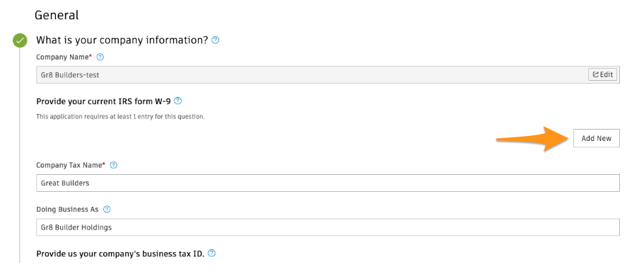Select the Gr8 Builder Holdings input field
This screenshot has width=644, height=279.
pyautogui.click(x=328, y=227)
